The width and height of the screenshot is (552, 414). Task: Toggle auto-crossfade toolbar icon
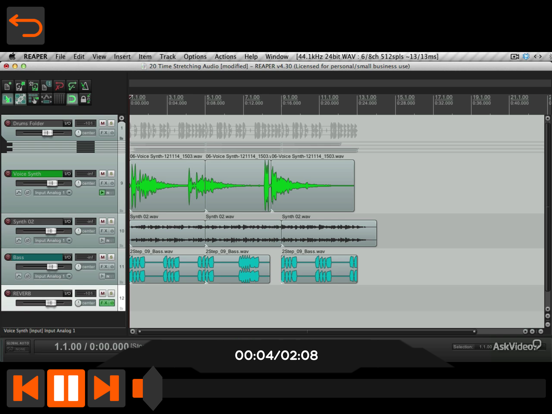point(7,99)
